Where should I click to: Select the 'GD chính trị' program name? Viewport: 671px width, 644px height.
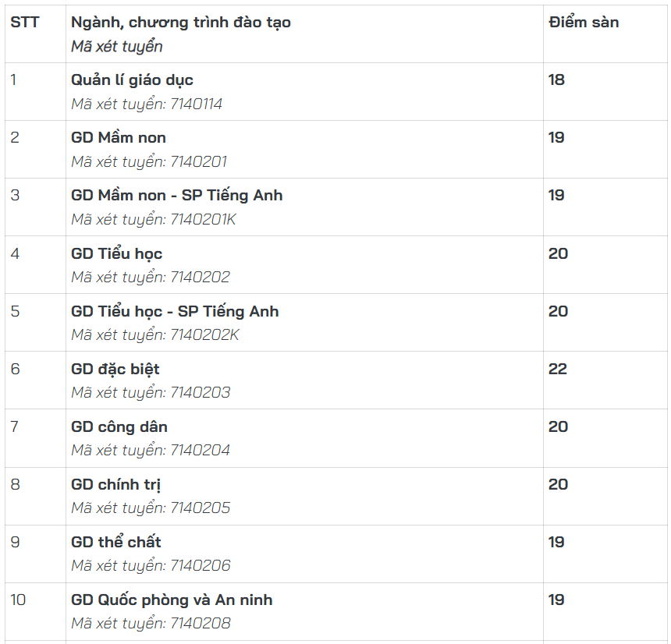point(115,484)
